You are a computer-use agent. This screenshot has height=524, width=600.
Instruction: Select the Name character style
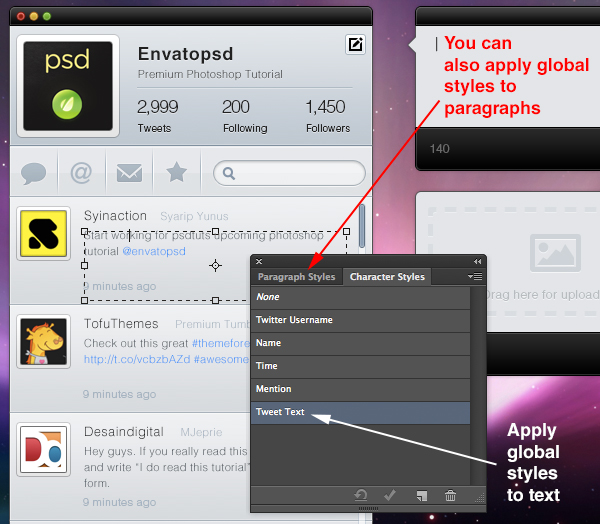(x=360, y=343)
